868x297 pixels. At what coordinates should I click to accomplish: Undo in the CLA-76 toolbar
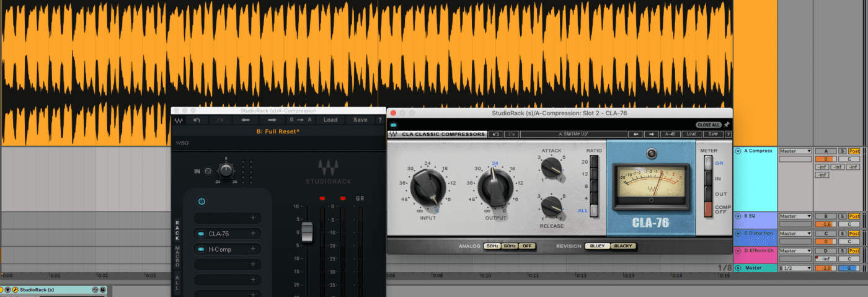[x=496, y=134]
